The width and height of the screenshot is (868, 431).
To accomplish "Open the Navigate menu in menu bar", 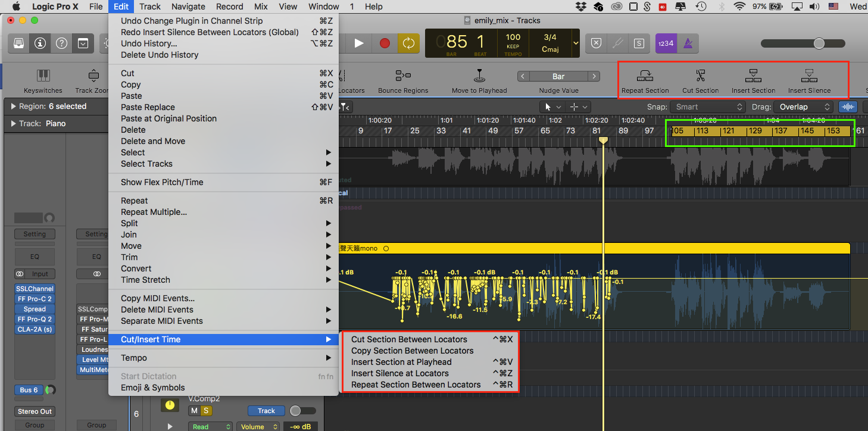I will coord(188,7).
